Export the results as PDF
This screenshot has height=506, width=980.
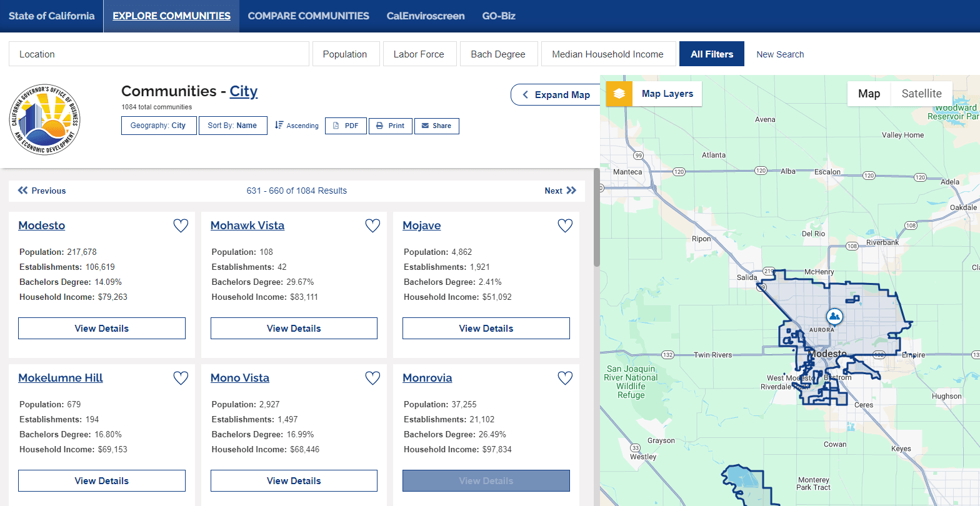tap(346, 126)
